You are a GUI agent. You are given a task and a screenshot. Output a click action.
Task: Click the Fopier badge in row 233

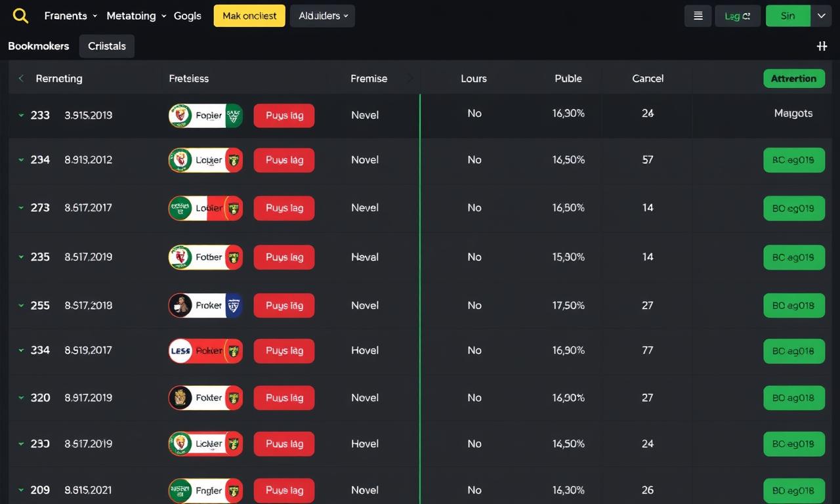[x=205, y=115]
